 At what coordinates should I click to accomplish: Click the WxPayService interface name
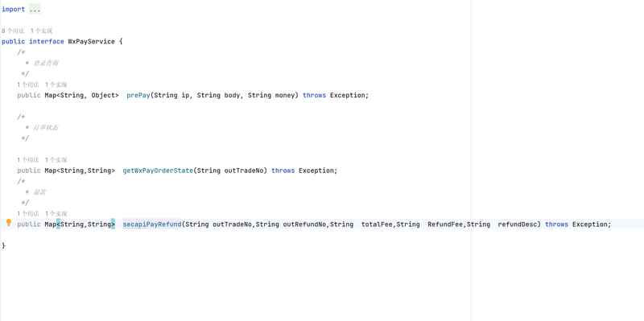[91, 42]
